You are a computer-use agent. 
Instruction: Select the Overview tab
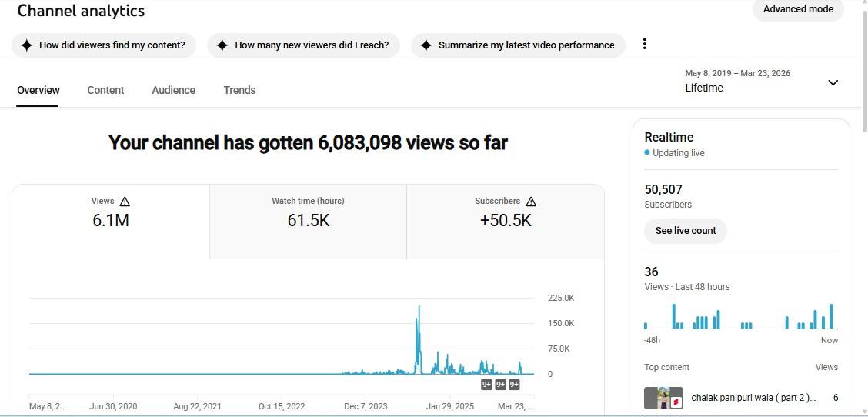(38, 90)
